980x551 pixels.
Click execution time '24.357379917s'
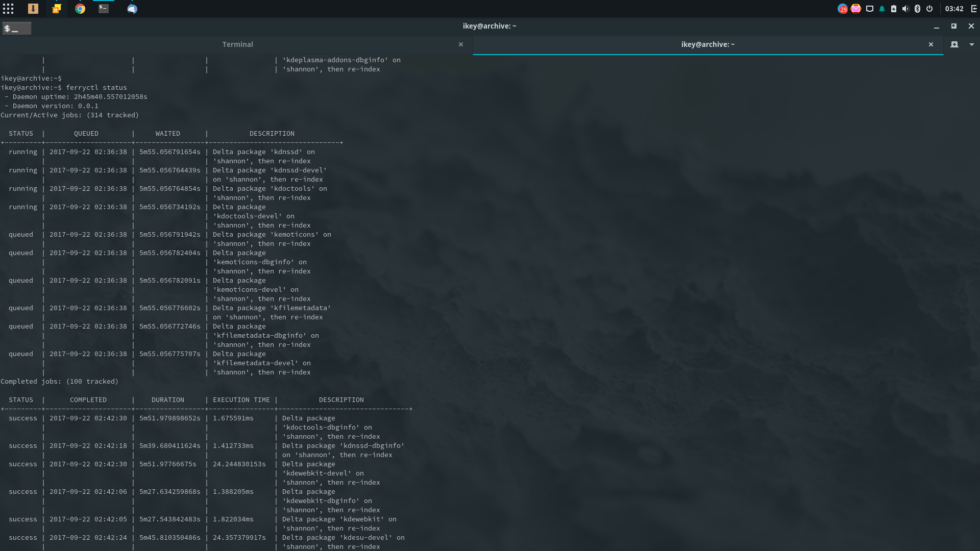239,538
